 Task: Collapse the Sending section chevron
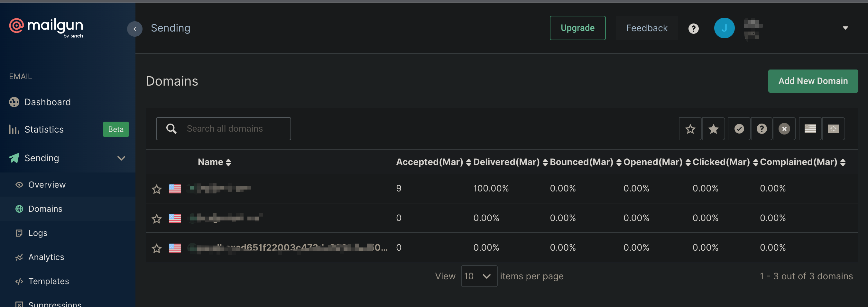click(121, 158)
